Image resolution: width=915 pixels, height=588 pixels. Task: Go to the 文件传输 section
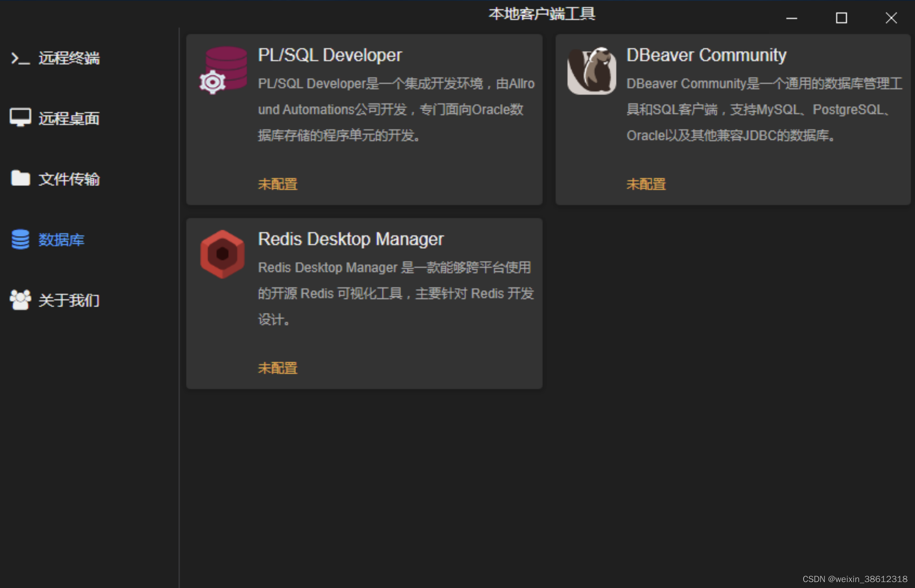click(x=69, y=179)
